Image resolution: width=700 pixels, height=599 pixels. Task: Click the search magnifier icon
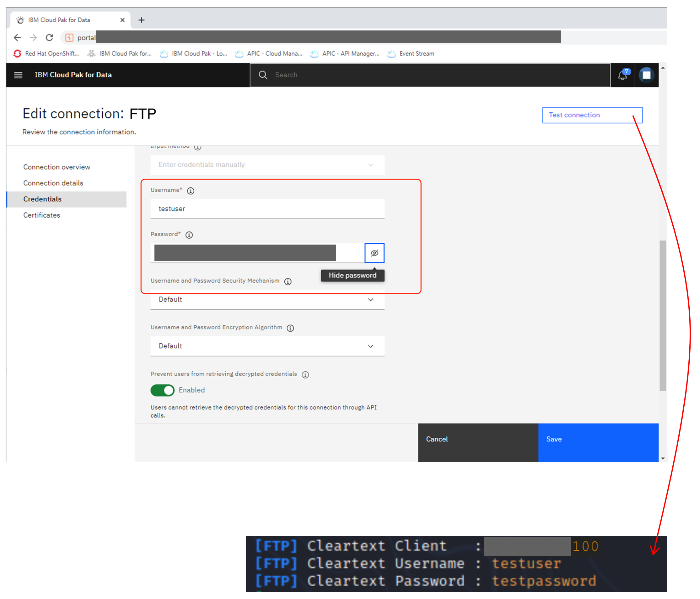[263, 75]
